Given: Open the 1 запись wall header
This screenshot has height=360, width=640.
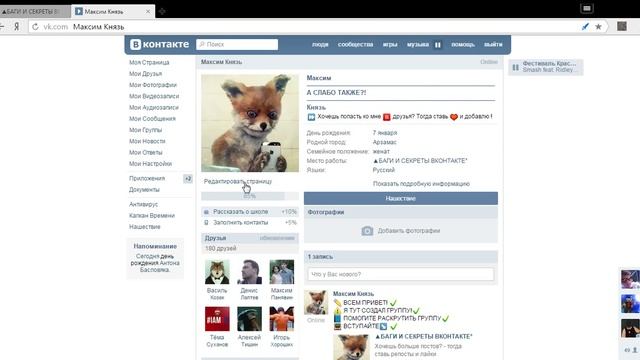Looking at the screenshot, I should 401,257.
